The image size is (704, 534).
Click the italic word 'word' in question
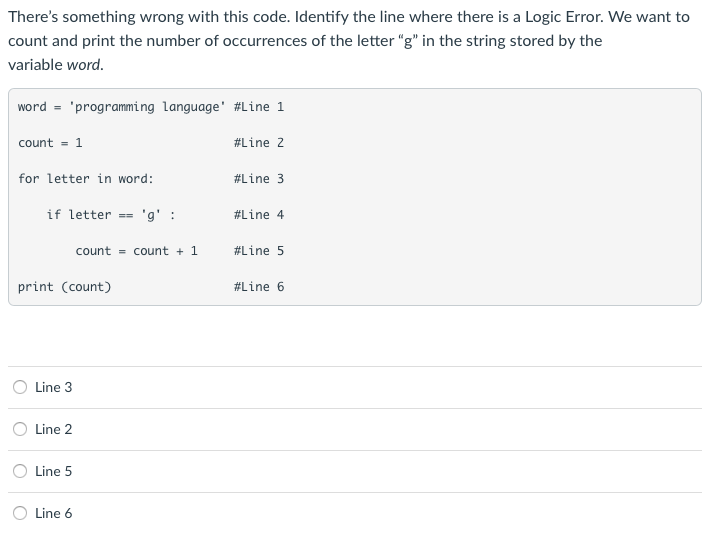[x=85, y=65]
